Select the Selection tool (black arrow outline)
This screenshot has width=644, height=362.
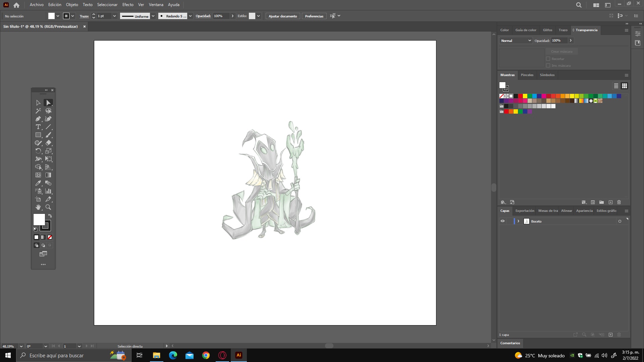(38, 103)
